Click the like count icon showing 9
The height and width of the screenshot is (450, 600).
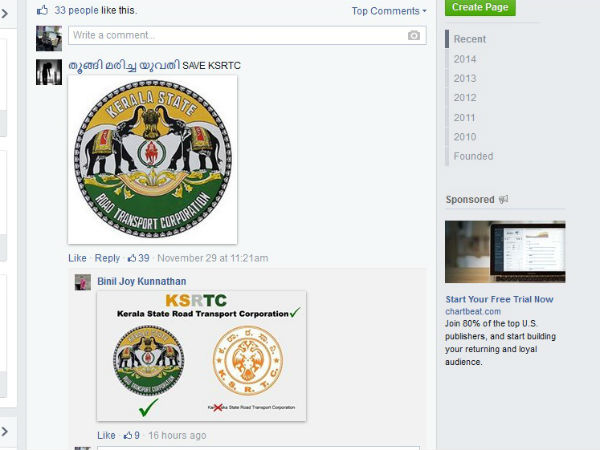coord(127,435)
